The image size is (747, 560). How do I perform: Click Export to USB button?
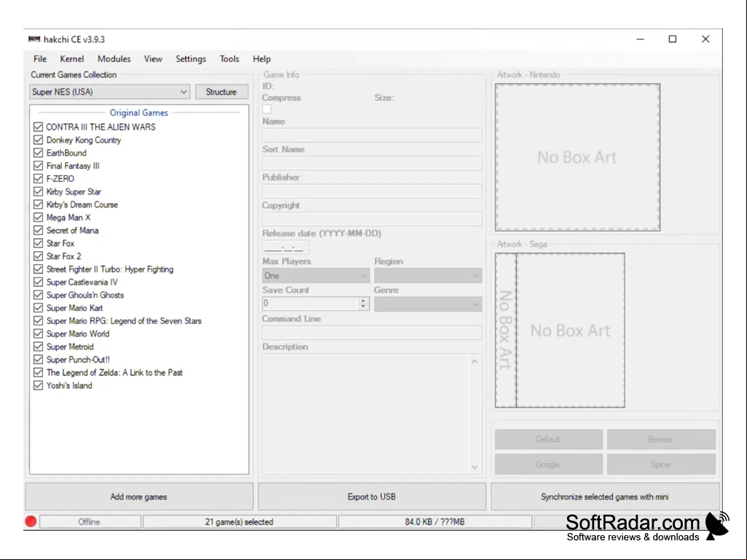tap(372, 497)
